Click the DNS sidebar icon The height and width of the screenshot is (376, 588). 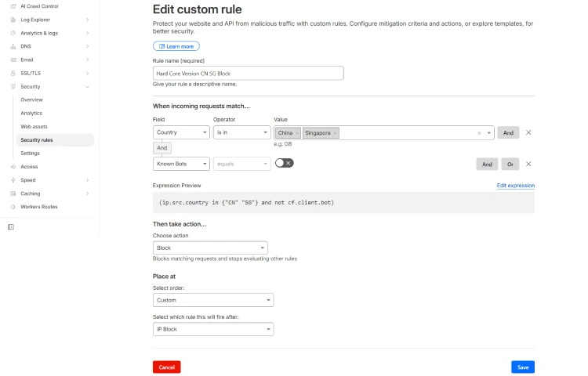click(13, 46)
